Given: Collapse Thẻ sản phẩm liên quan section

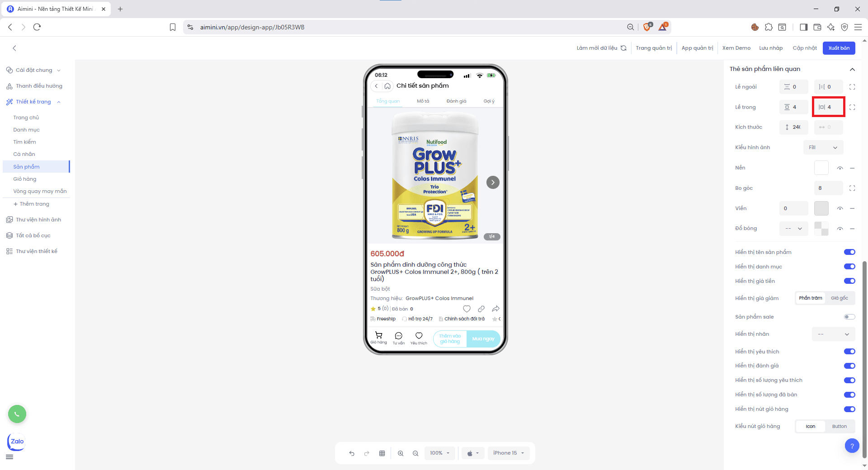Looking at the screenshot, I should (x=852, y=69).
